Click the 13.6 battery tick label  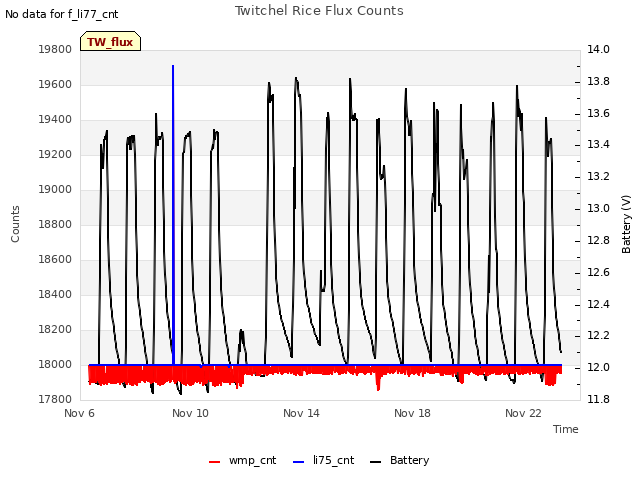[x=598, y=113]
